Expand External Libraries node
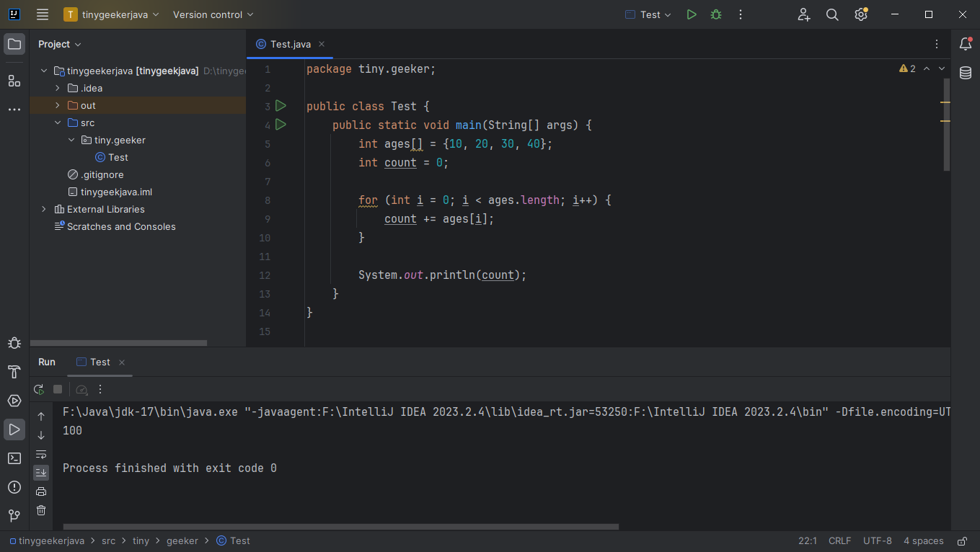This screenshot has height=552, width=980. click(44, 209)
